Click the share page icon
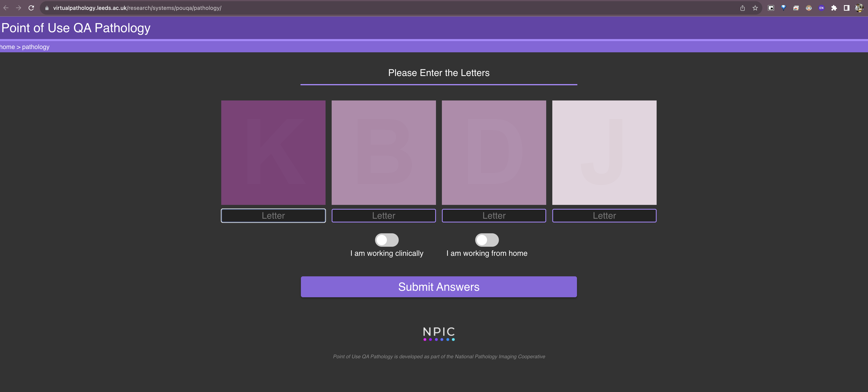 point(742,8)
